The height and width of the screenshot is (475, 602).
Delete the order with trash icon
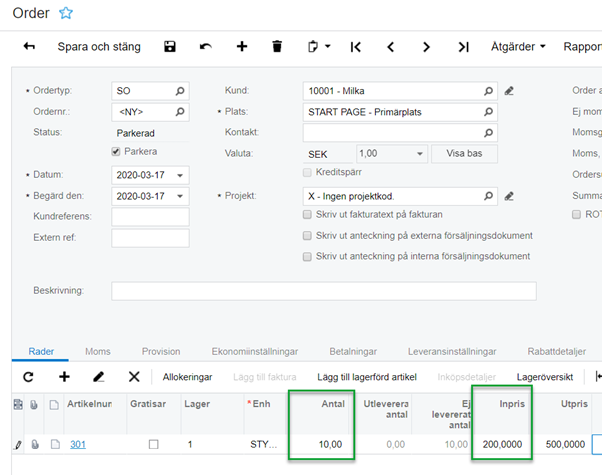click(x=277, y=47)
